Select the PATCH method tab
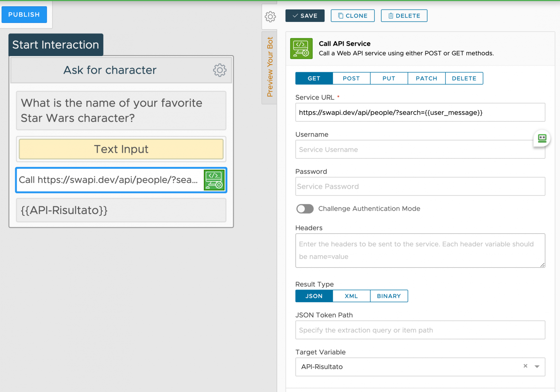560x392 pixels. (x=427, y=78)
